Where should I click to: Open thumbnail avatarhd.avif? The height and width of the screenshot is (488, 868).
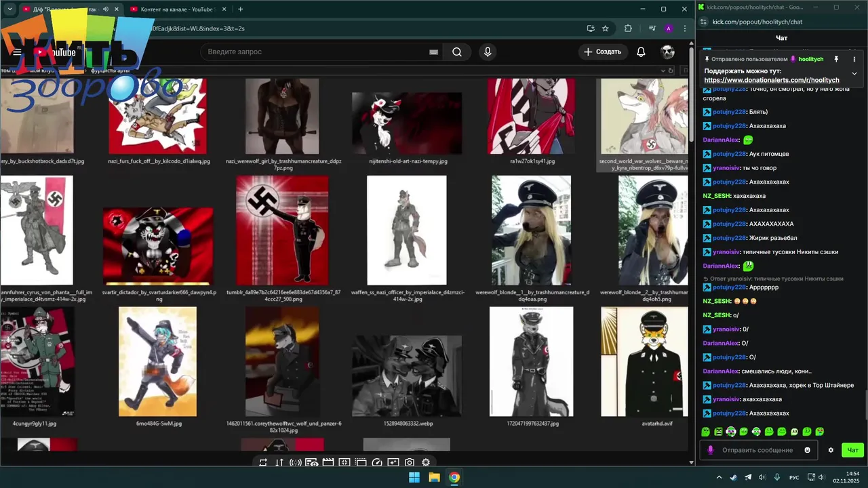click(x=644, y=362)
